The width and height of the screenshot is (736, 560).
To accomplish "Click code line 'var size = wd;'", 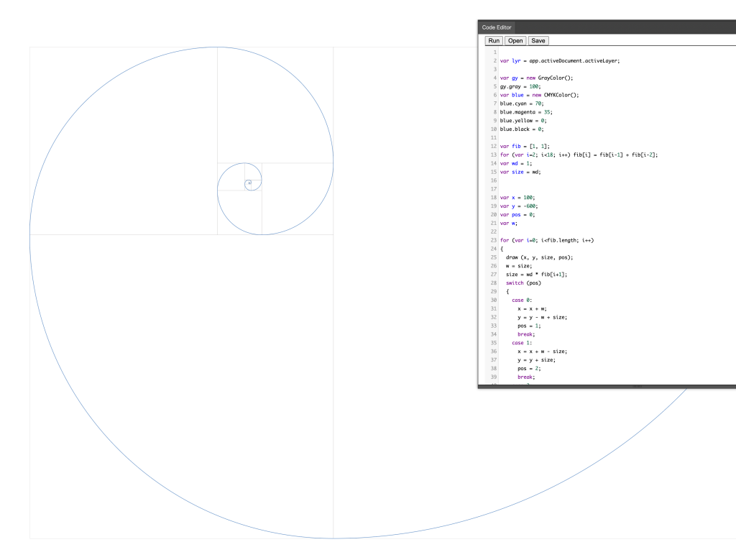I will pos(520,172).
